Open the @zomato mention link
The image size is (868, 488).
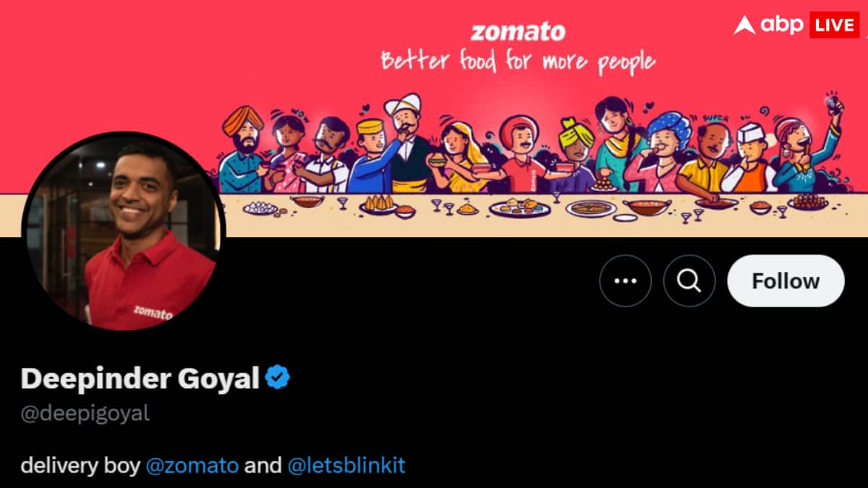click(192, 465)
